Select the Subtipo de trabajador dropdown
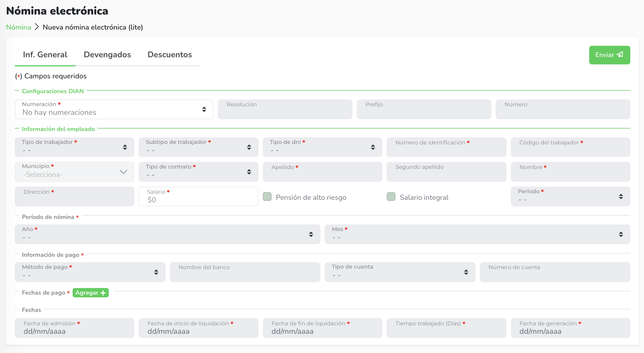The width and height of the screenshot is (644, 353). 198,147
